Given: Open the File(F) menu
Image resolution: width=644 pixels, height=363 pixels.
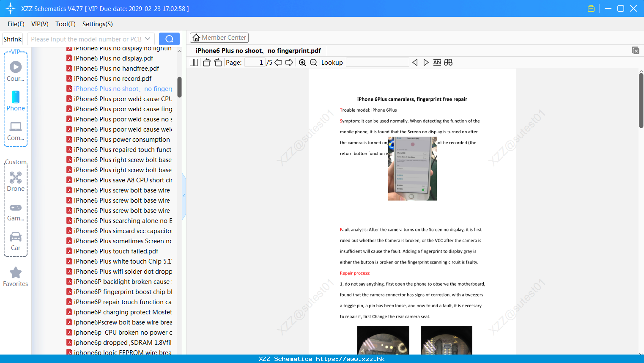Looking at the screenshot, I should pyautogui.click(x=16, y=24).
